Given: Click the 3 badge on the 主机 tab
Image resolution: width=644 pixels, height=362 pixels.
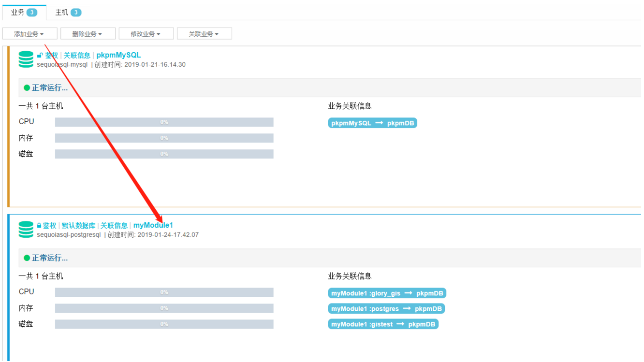Looking at the screenshot, I should tap(76, 13).
